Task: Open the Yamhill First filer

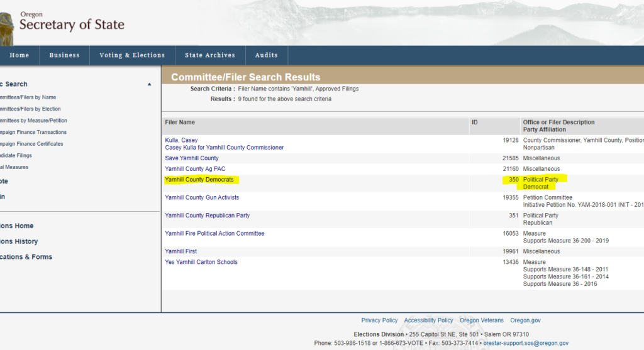Action: click(180, 251)
